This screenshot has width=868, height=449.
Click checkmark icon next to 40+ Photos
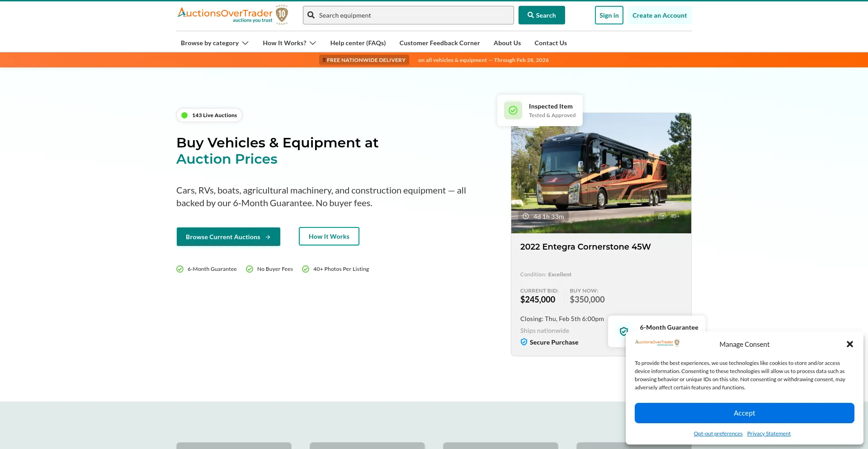(x=306, y=269)
